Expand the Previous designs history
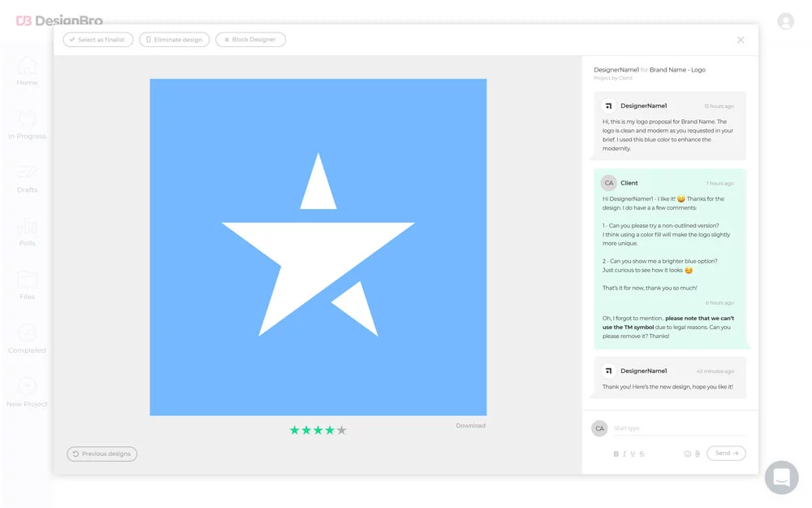Viewport: 812px width, 508px height. (102, 454)
